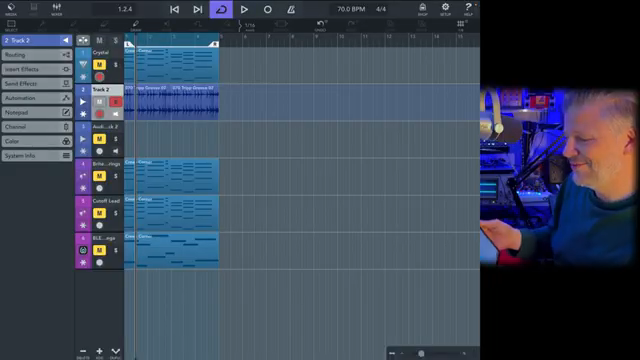Undo the last action
Viewport: 640px width, 360px height.
tap(320, 25)
